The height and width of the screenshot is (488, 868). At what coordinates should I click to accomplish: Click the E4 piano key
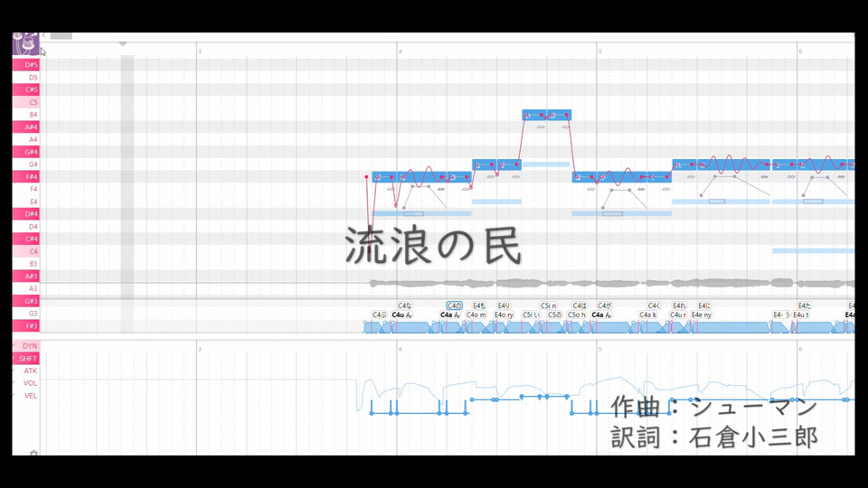click(x=26, y=202)
